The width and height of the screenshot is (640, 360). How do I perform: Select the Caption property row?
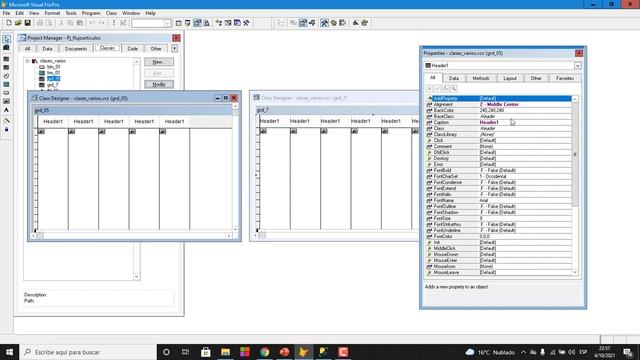point(498,122)
